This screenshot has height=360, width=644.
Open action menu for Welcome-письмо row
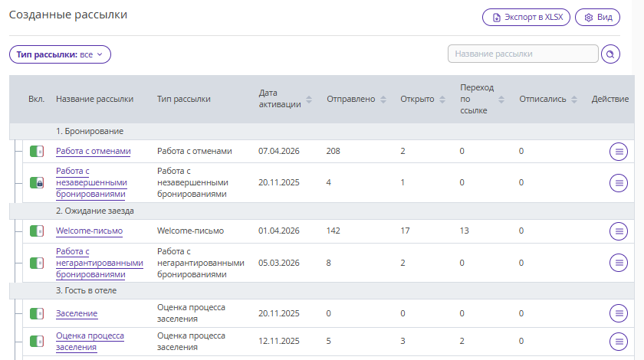coord(618,231)
